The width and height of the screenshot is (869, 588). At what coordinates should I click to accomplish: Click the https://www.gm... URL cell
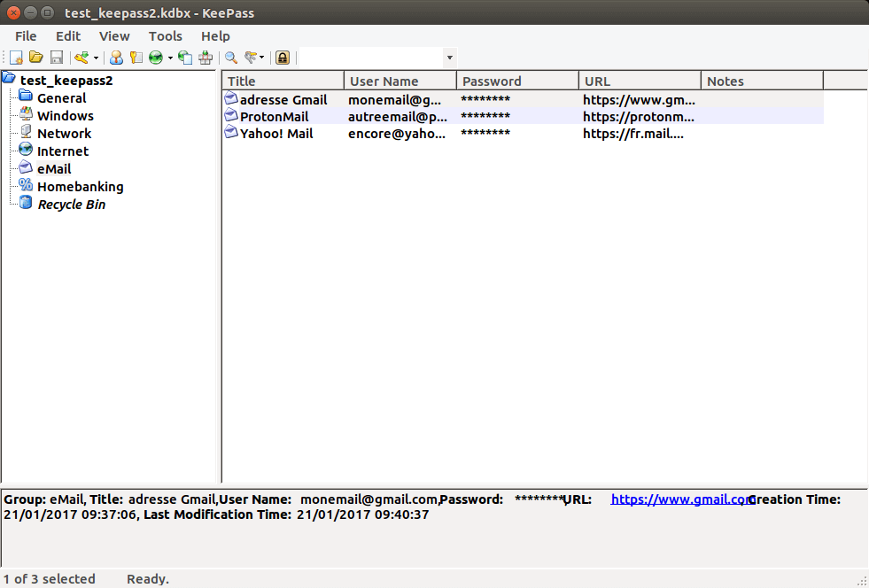pos(639,100)
